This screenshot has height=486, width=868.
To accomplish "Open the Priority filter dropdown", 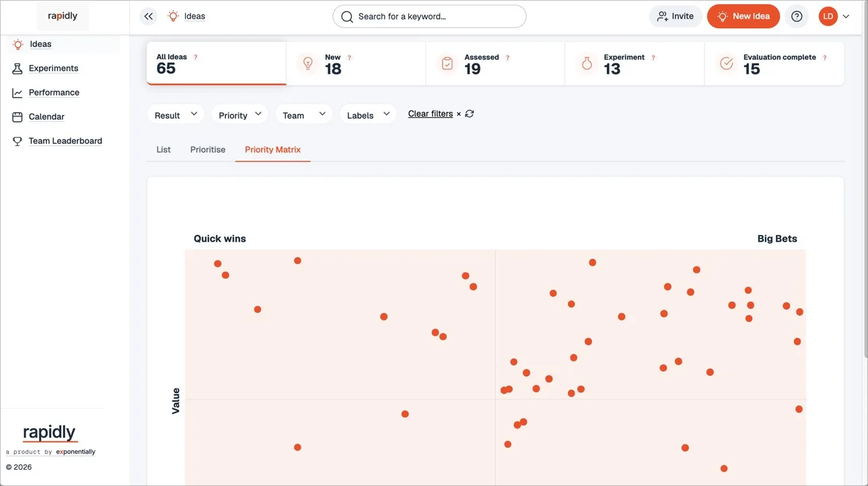I will coord(240,115).
